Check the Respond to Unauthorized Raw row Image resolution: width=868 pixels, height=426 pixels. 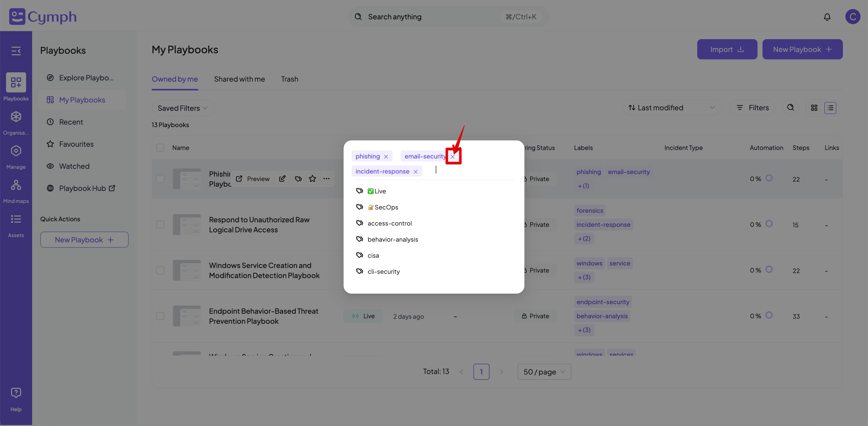click(x=160, y=225)
